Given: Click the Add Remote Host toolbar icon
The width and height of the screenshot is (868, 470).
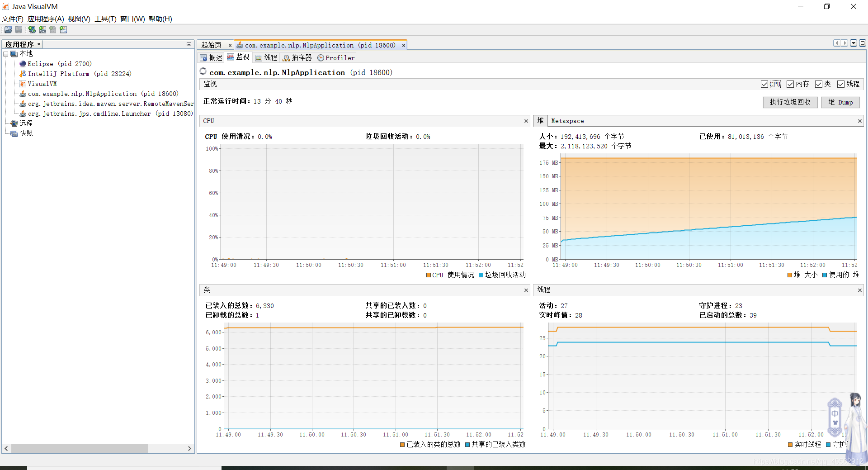Looking at the screenshot, I should click(32, 30).
